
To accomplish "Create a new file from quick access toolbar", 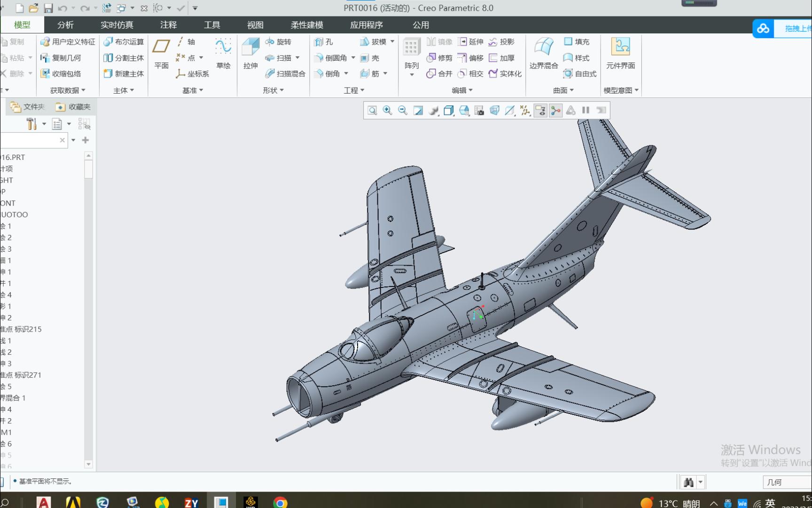I will [19, 8].
